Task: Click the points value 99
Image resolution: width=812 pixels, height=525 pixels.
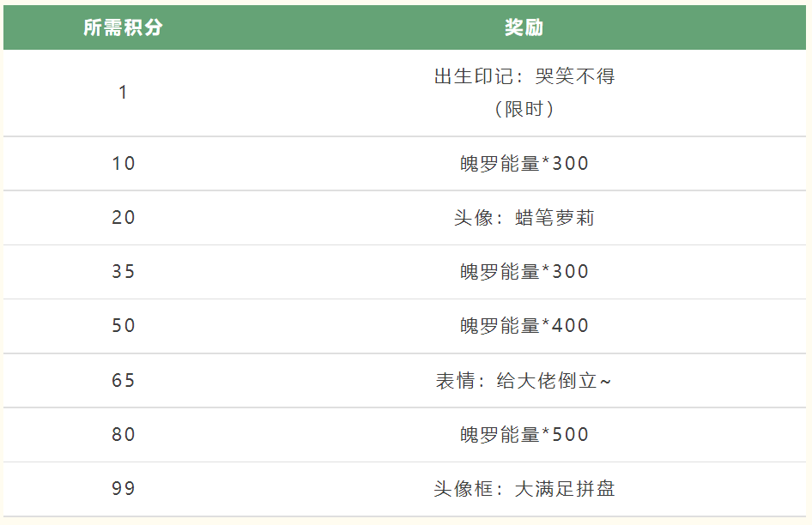Action: [x=124, y=488]
